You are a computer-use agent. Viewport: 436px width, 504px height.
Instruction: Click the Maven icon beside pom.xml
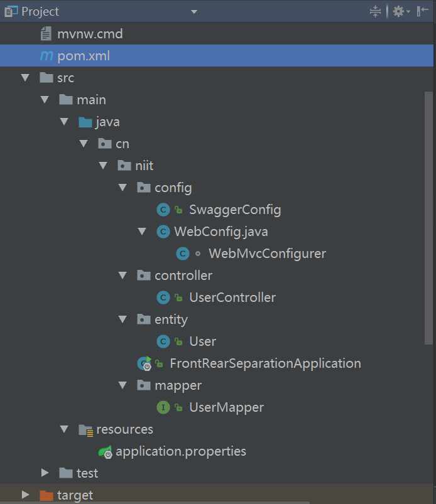(46, 56)
